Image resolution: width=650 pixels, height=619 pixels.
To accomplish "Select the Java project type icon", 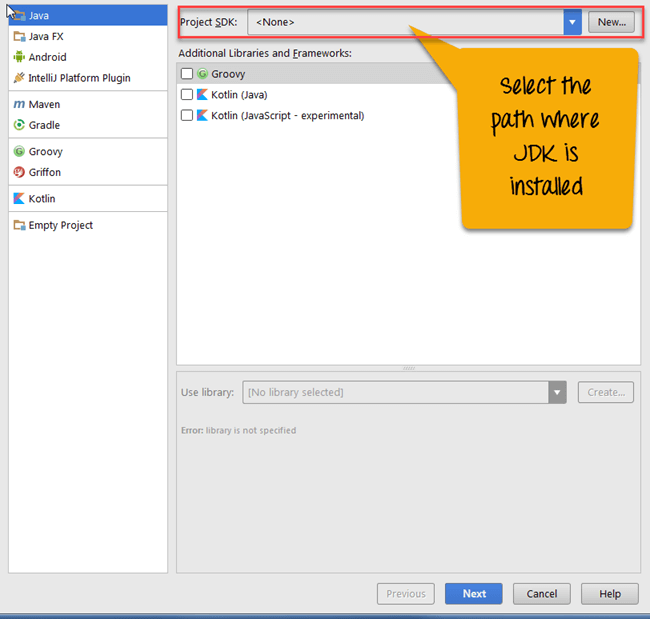I will 19,15.
